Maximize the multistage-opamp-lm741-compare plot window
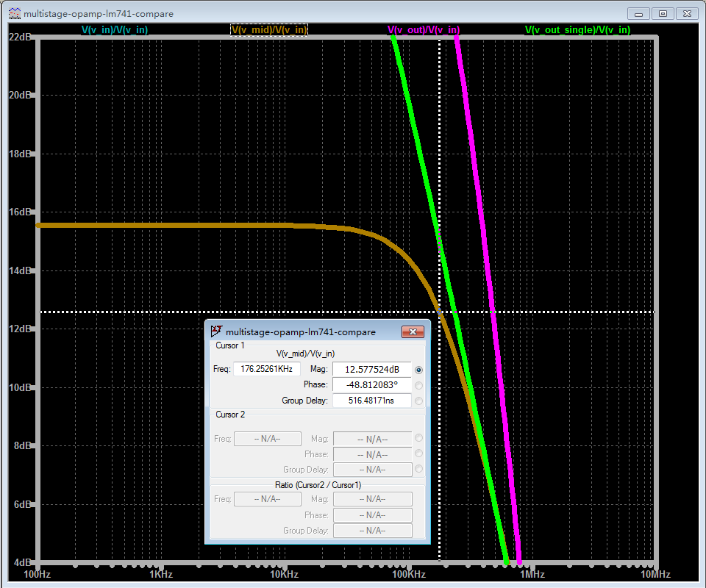This screenshot has width=706, height=588. point(663,13)
